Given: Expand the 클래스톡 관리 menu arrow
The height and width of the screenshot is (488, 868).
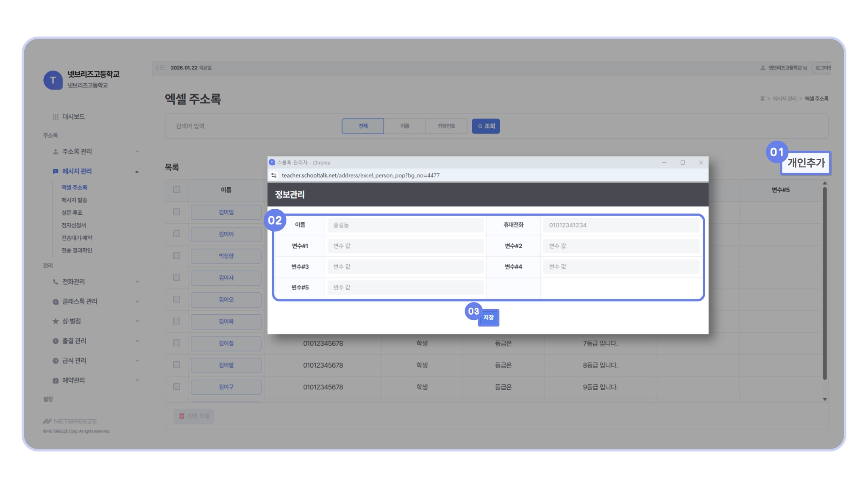Looking at the screenshot, I should point(137,302).
